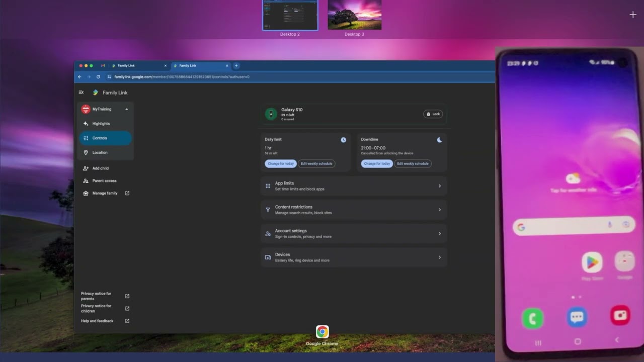Open the red Camera app on the phone

pyautogui.click(x=620, y=315)
